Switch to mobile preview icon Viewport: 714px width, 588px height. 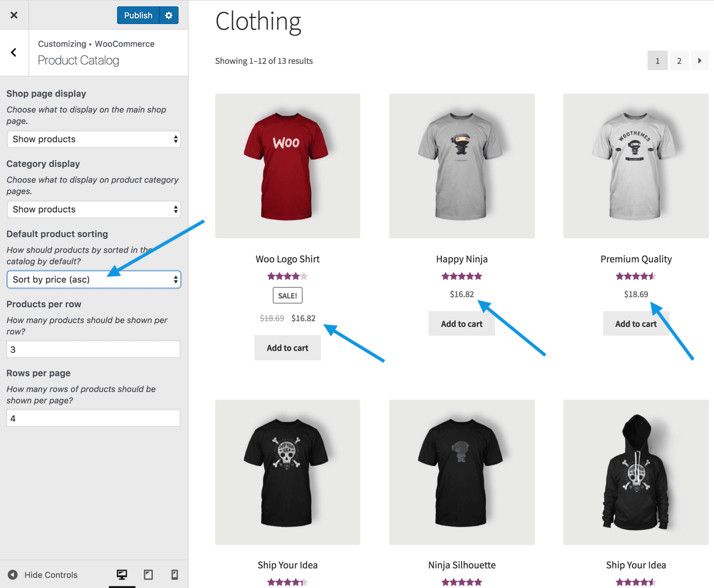point(174,574)
